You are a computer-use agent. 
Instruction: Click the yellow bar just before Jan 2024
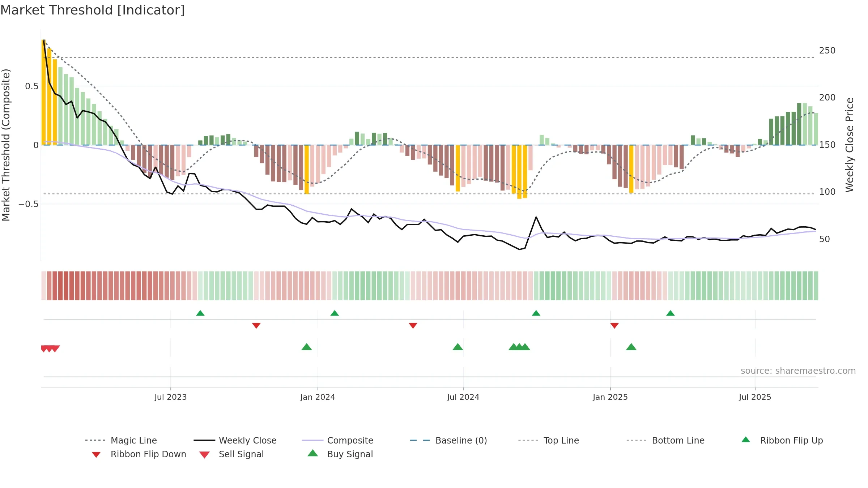(307, 170)
